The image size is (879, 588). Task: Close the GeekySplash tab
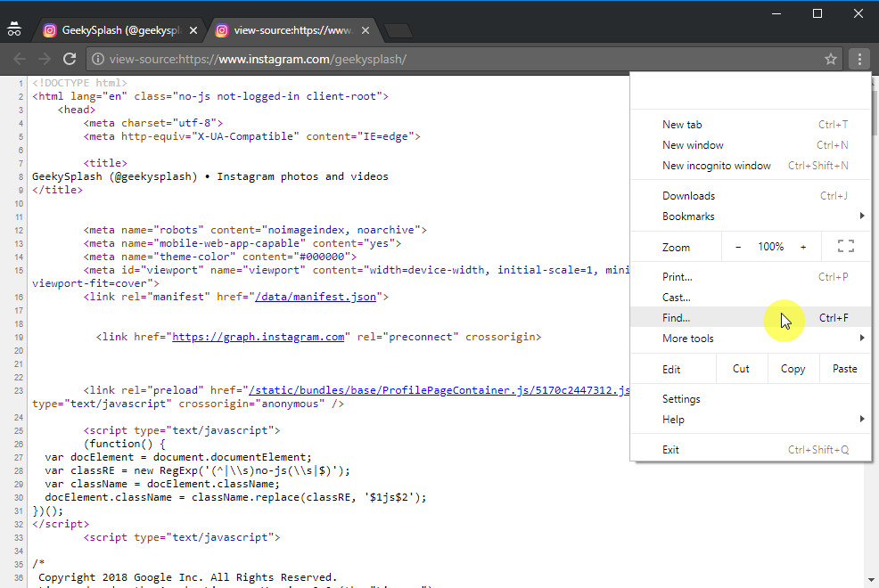[193, 30]
